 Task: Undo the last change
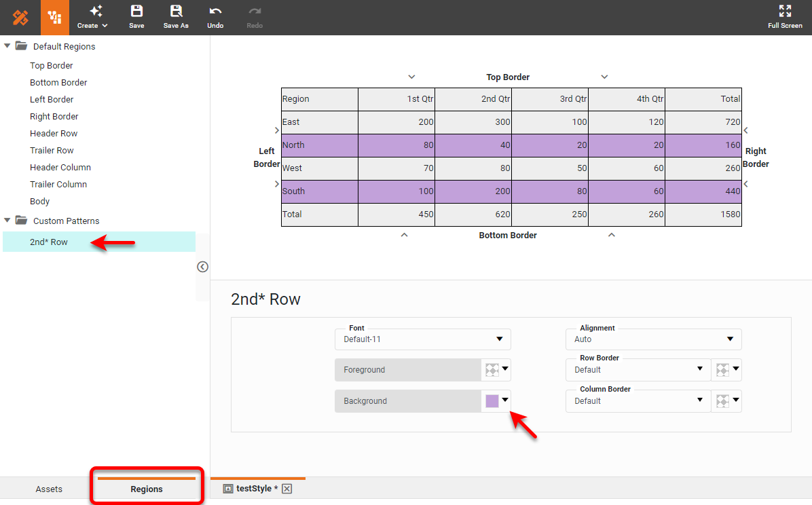coord(215,17)
